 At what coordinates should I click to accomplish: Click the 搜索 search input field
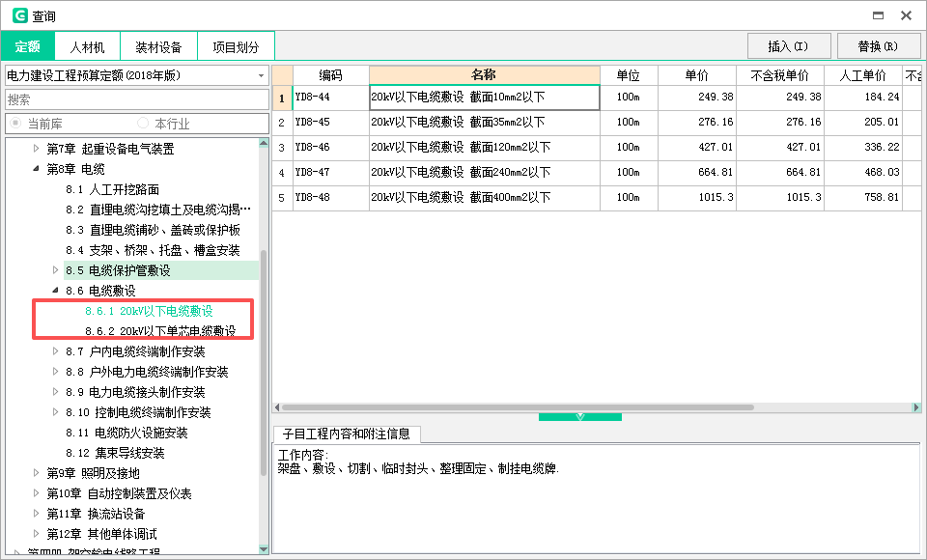pos(135,98)
